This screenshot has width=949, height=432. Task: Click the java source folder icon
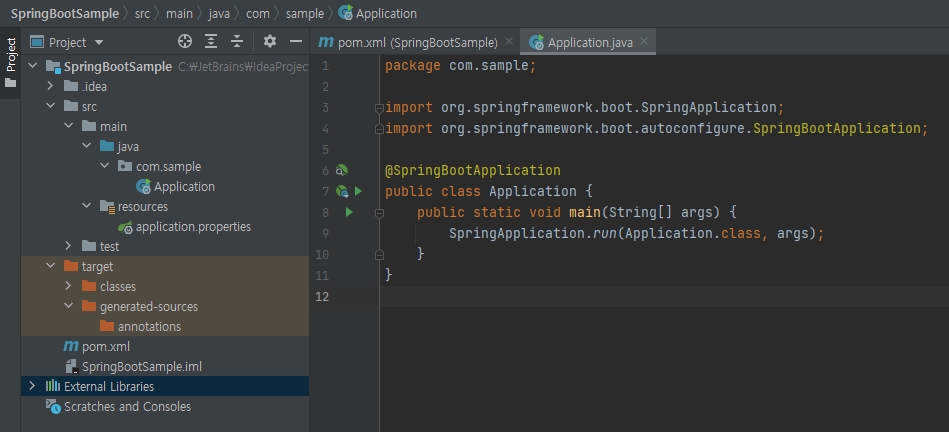(107, 146)
